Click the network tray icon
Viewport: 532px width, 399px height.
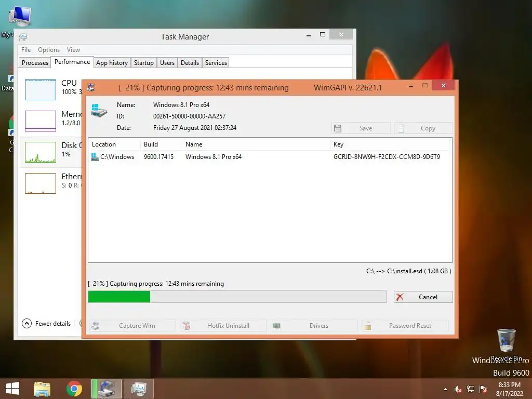[471, 389]
